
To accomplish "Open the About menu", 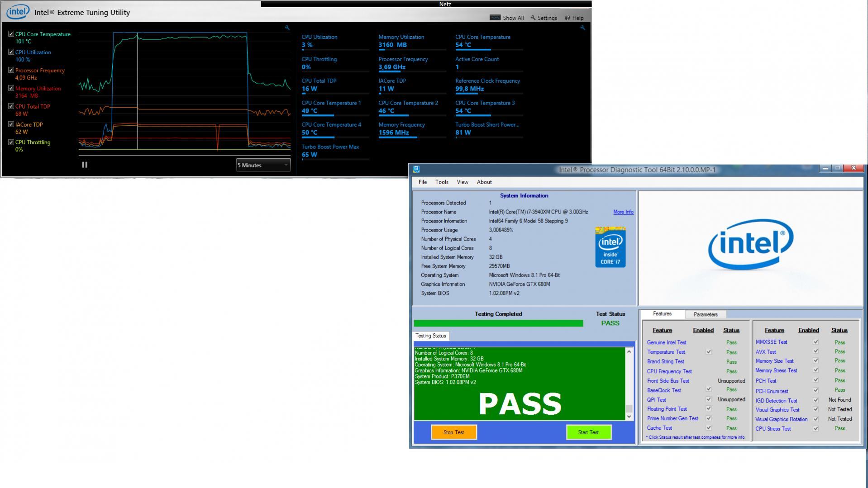I will (x=484, y=182).
